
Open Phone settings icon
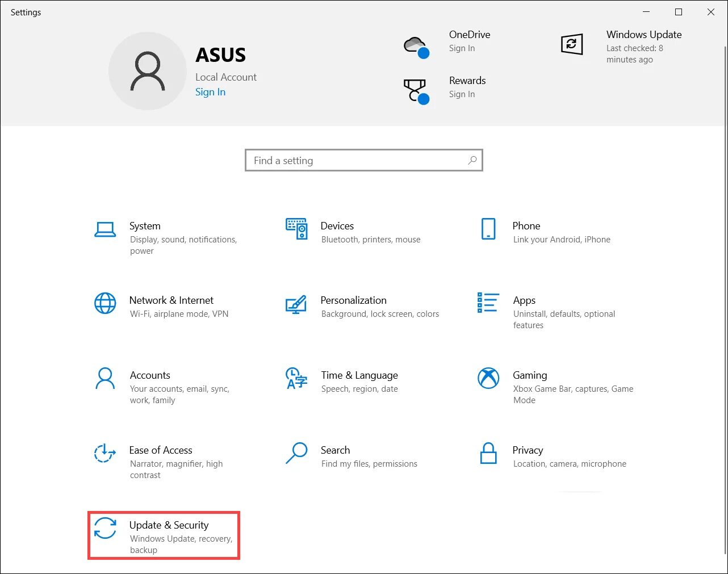pyautogui.click(x=488, y=229)
